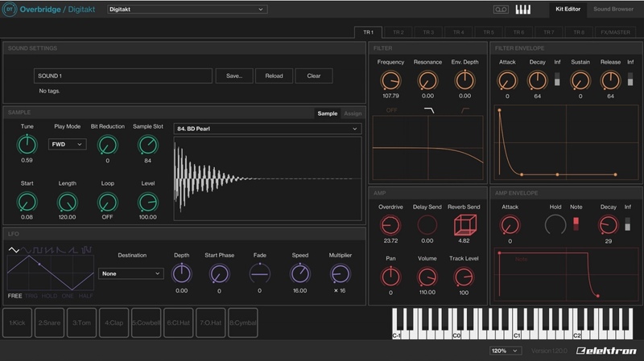Open the Sound Browser tab

click(613, 10)
